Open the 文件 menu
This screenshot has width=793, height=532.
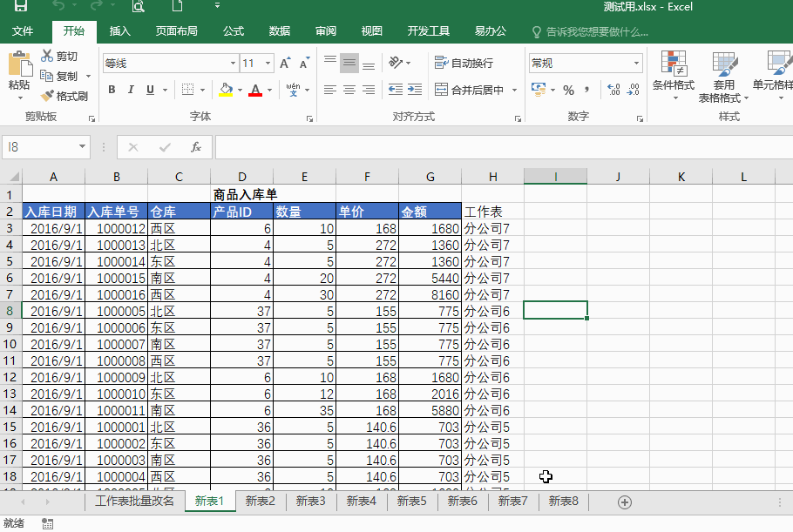tap(23, 31)
